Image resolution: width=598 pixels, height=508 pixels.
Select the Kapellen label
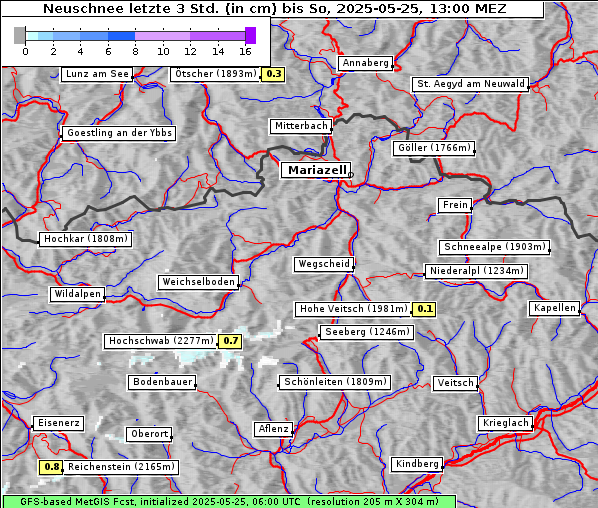click(554, 308)
